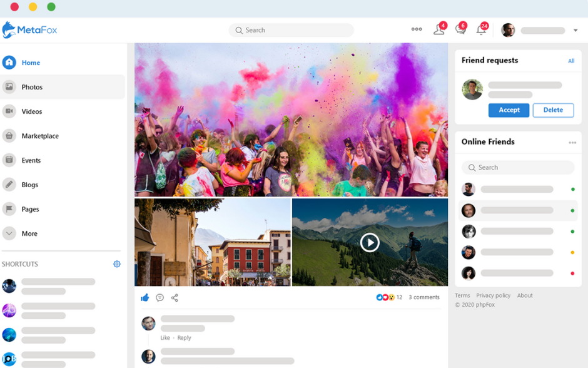Click the comment bubble icon under post
Viewport: 588px width, 368px height.
[160, 298]
